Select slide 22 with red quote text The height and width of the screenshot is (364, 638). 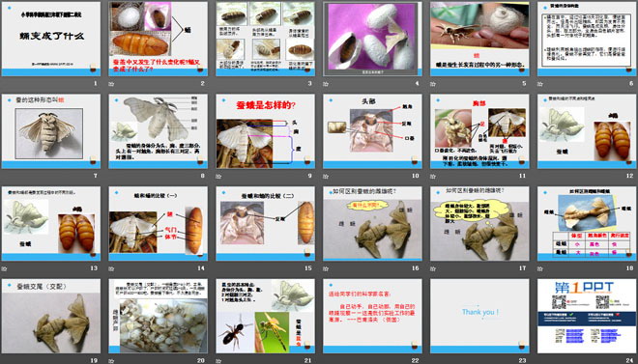[x=373, y=316]
